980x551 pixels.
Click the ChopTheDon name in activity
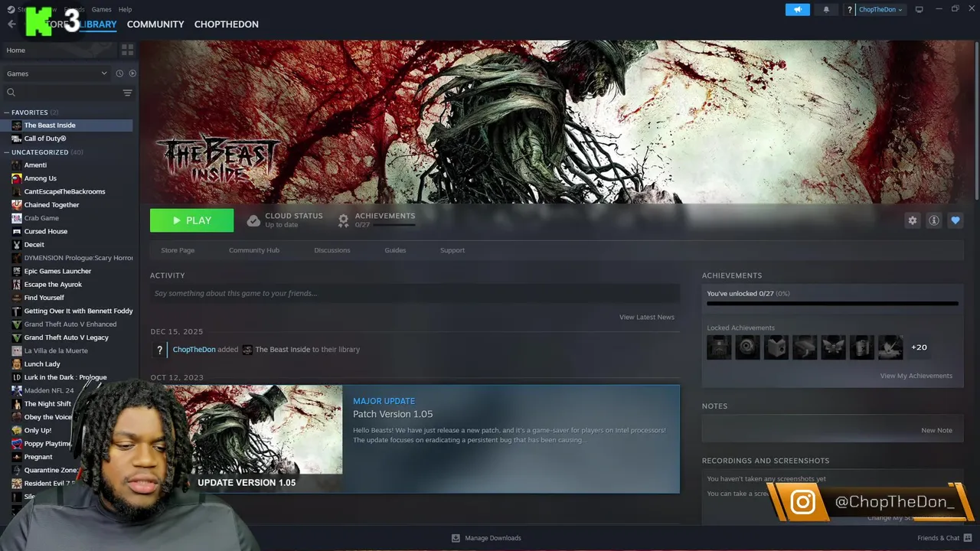(194, 350)
